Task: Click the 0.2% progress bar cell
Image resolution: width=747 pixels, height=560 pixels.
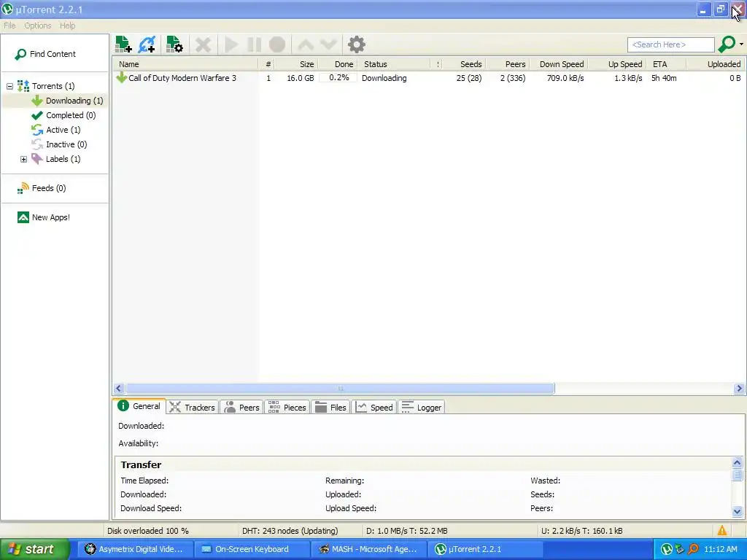Action: point(338,77)
